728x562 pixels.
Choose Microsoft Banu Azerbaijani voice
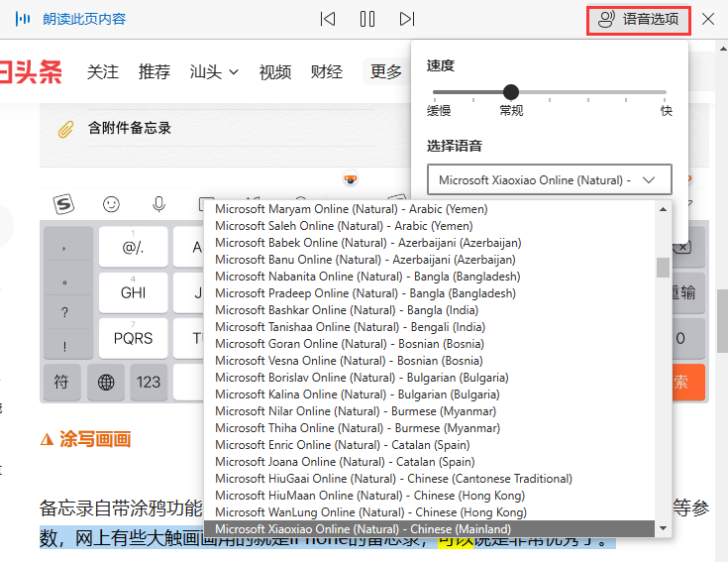point(430,259)
